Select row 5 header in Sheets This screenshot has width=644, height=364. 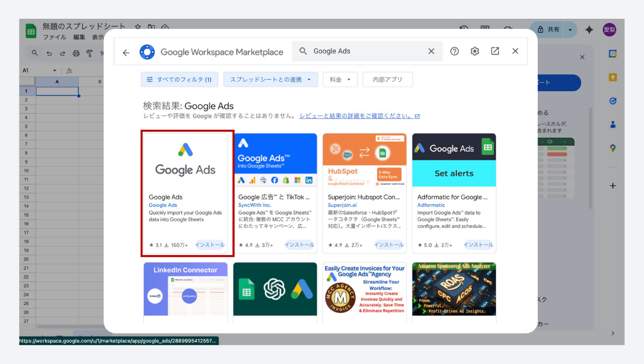pyautogui.click(x=26, y=126)
